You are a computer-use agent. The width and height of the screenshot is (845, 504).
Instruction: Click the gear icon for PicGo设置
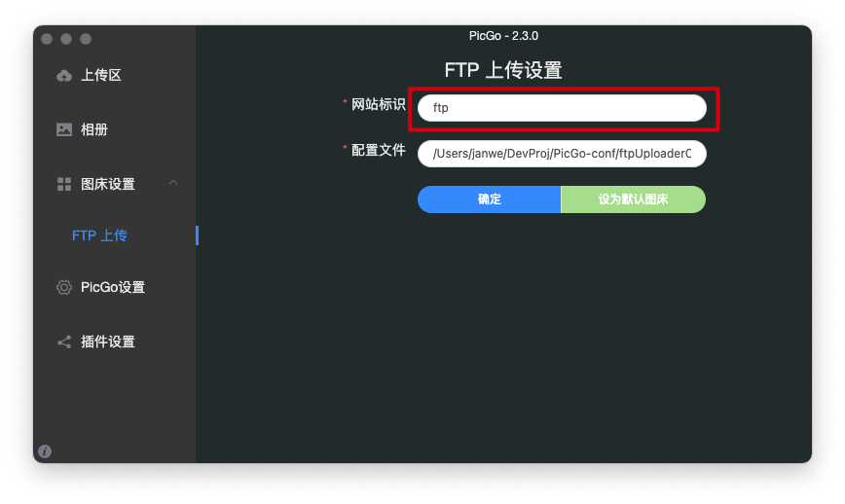[64, 287]
